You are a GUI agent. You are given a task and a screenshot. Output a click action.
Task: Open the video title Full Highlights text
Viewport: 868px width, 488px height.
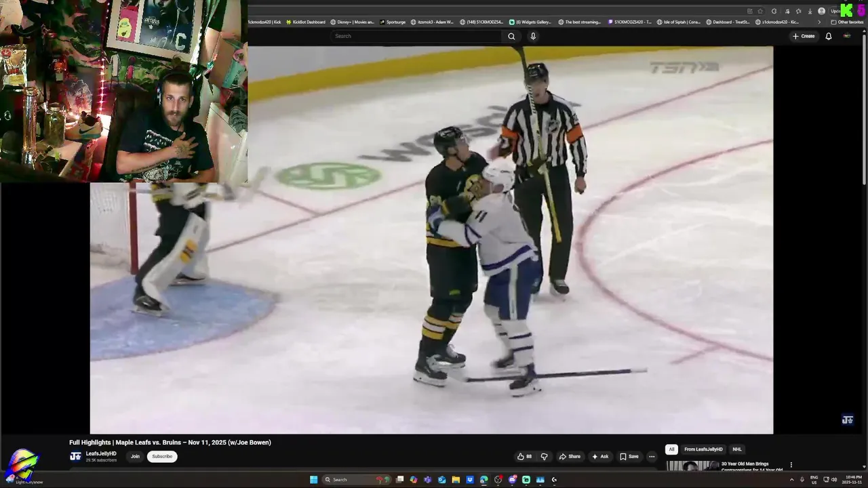click(170, 443)
